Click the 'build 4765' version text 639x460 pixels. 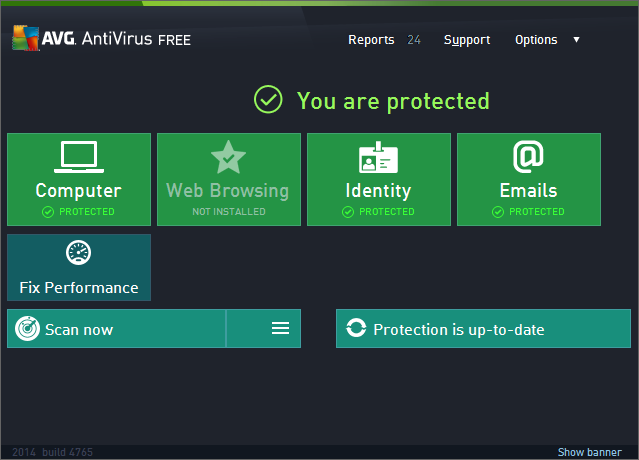pos(67,452)
